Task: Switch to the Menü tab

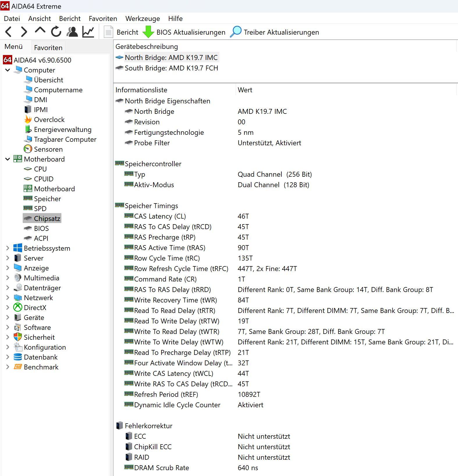Action: (14, 47)
